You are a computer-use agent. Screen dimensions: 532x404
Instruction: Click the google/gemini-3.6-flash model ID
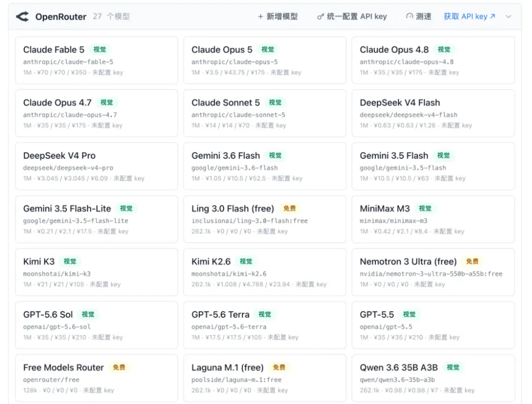point(234,168)
